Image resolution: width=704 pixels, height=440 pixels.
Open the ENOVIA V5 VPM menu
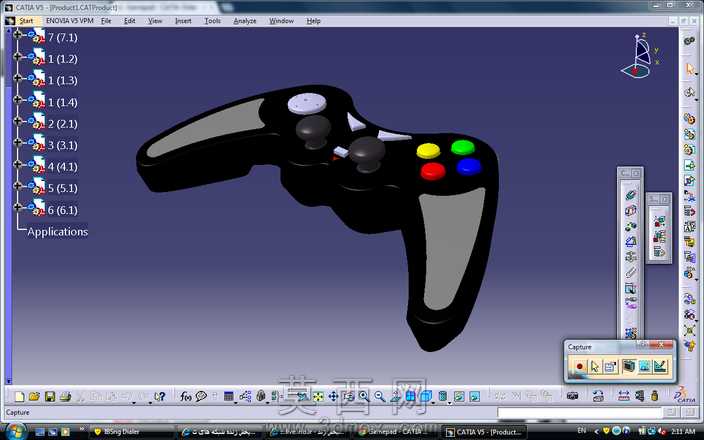click(x=70, y=21)
